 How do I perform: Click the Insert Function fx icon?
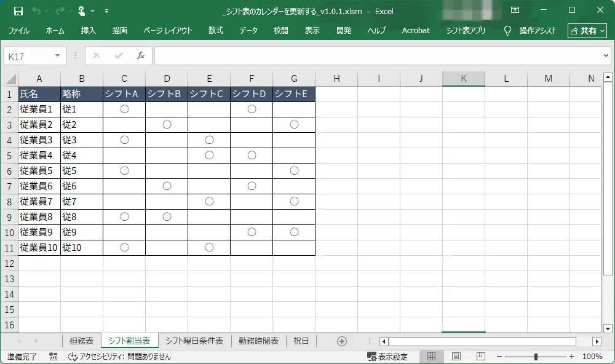coord(140,56)
